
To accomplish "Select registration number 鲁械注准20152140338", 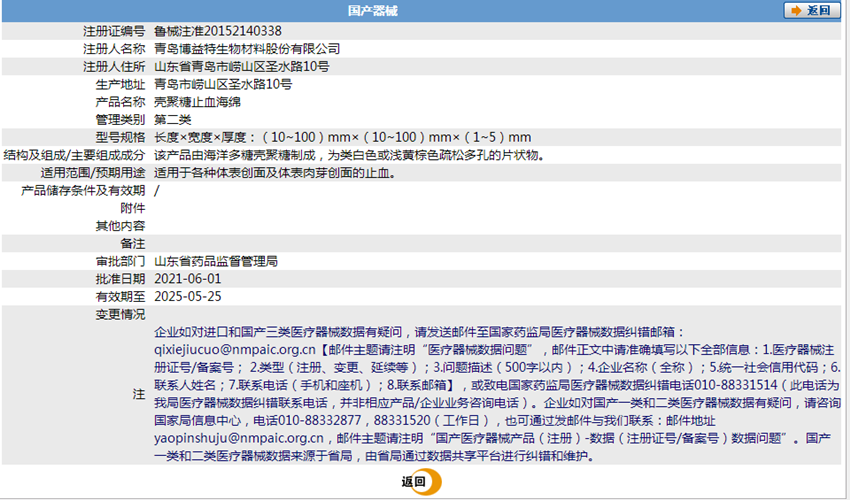I will click(218, 31).
